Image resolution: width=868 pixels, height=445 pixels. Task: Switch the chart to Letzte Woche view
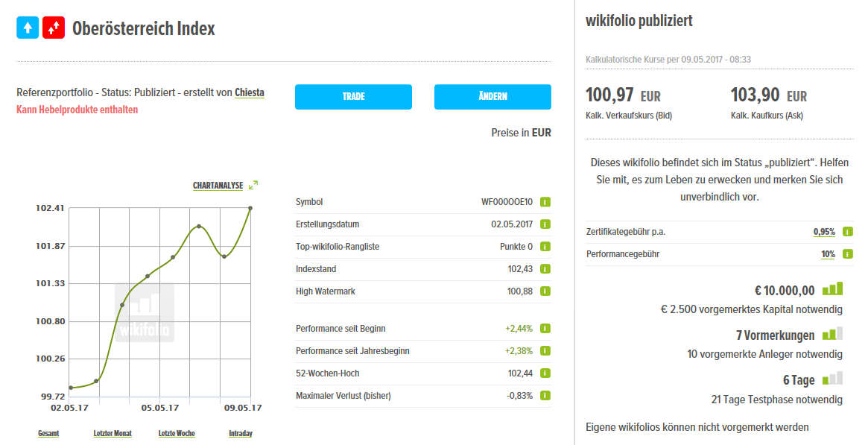point(176,432)
